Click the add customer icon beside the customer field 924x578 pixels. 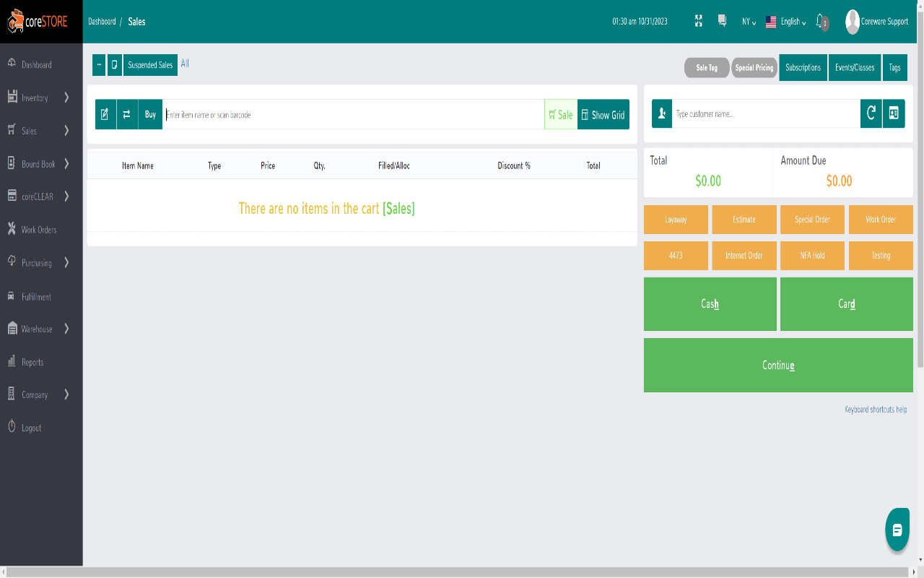tap(662, 114)
